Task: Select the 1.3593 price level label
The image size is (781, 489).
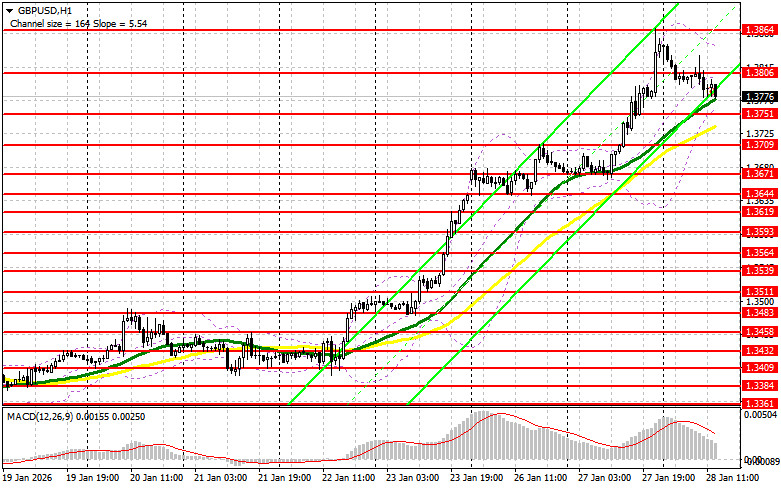Action: point(760,232)
